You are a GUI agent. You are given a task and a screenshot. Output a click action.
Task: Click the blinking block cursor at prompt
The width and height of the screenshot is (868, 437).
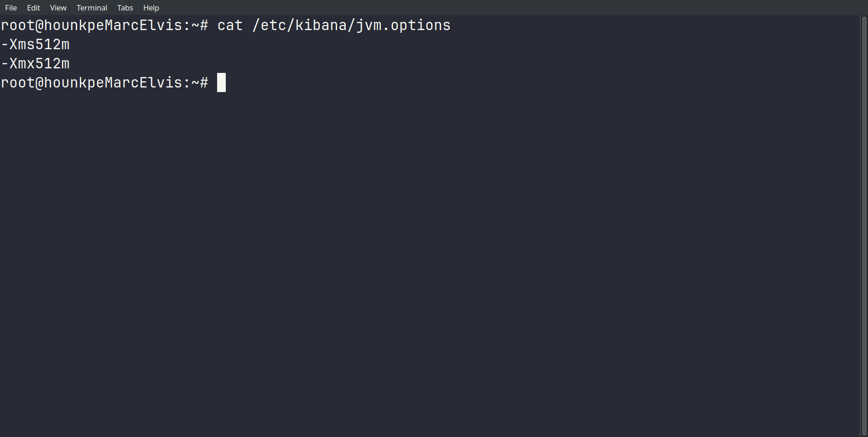coord(221,82)
